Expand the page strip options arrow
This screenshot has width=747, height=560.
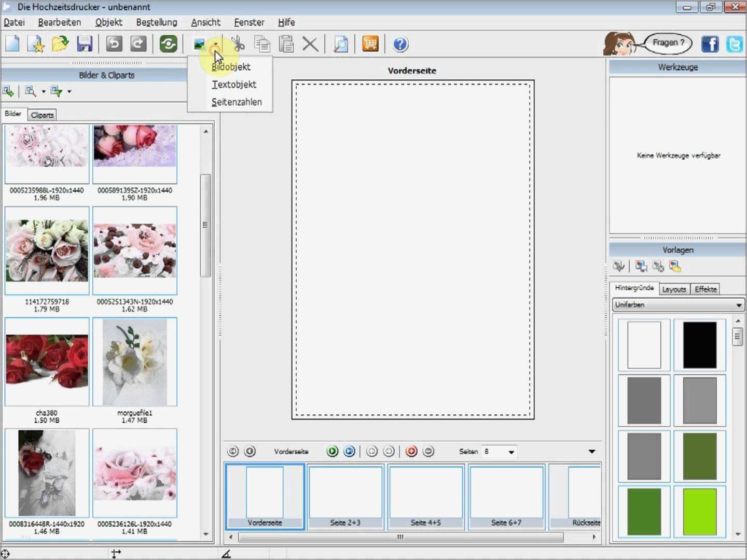point(592,452)
